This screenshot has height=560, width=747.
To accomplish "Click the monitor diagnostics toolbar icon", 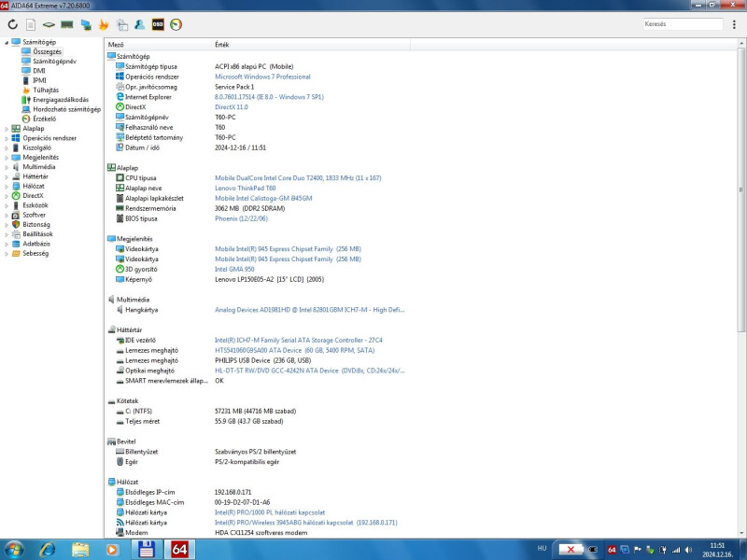I will coord(86,24).
